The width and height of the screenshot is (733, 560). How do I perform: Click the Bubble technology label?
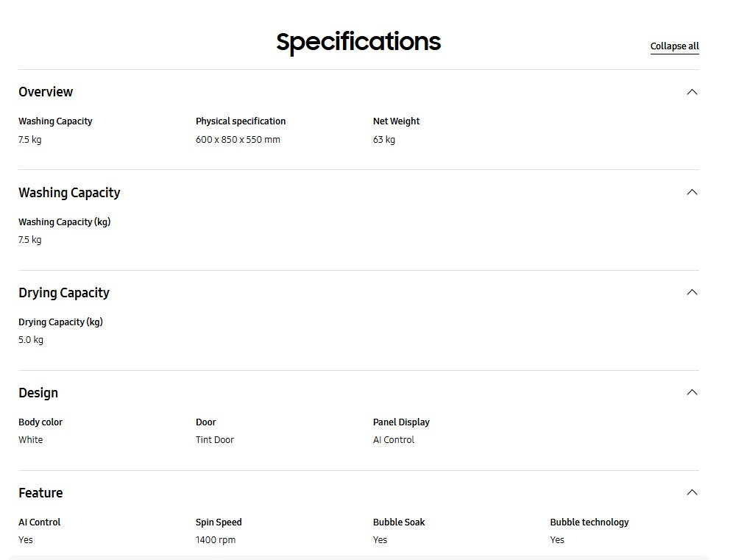click(x=589, y=522)
